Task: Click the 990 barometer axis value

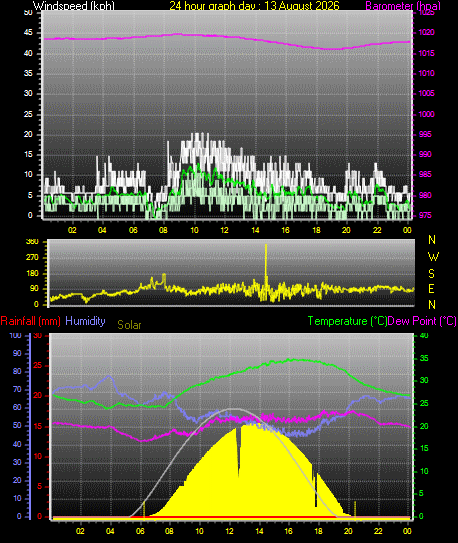Action: 425,154
